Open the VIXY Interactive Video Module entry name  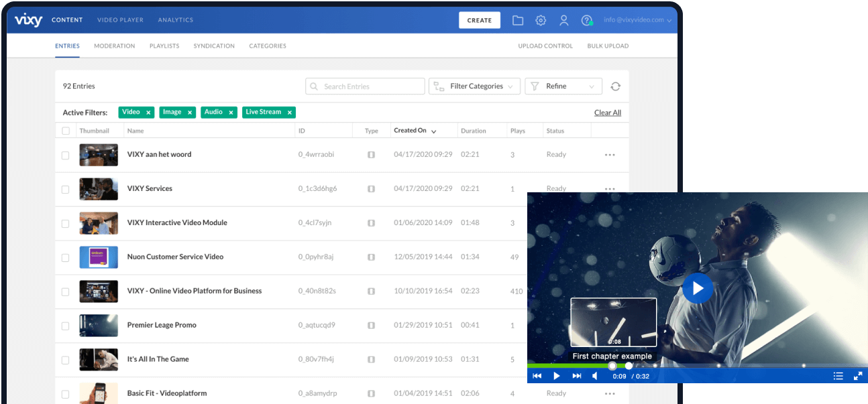pyautogui.click(x=177, y=222)
